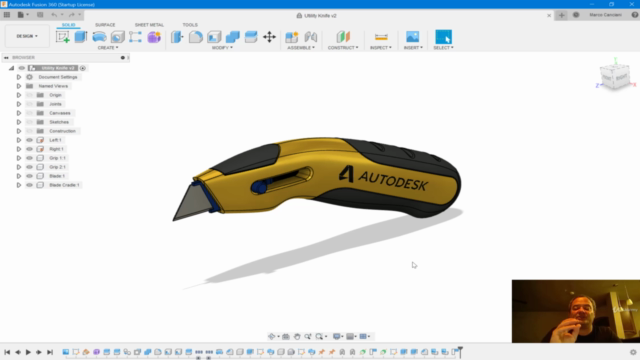Select the Press Pull tool
This screenshot has width=640, height=360.
tap(177, 37)
